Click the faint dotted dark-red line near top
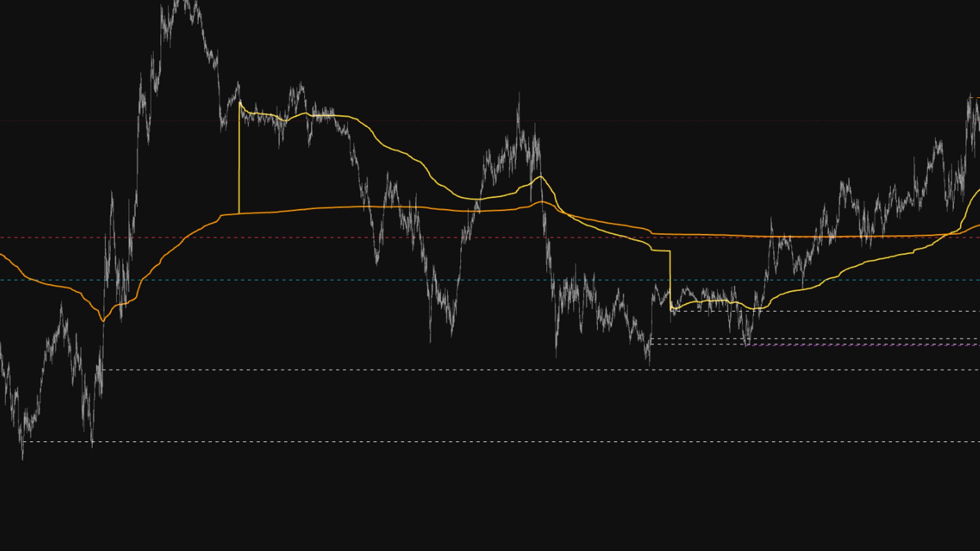 pos(490,121)
